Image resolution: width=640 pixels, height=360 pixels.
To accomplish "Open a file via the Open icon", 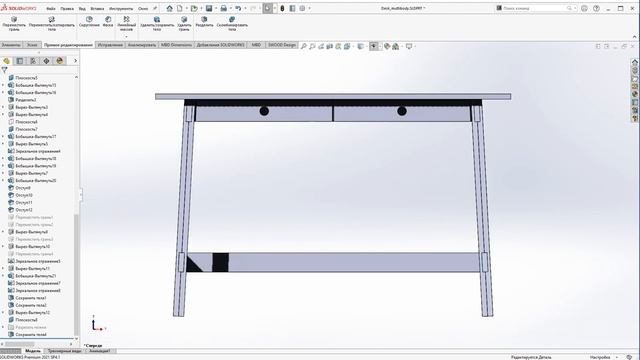I will (194, 8).
